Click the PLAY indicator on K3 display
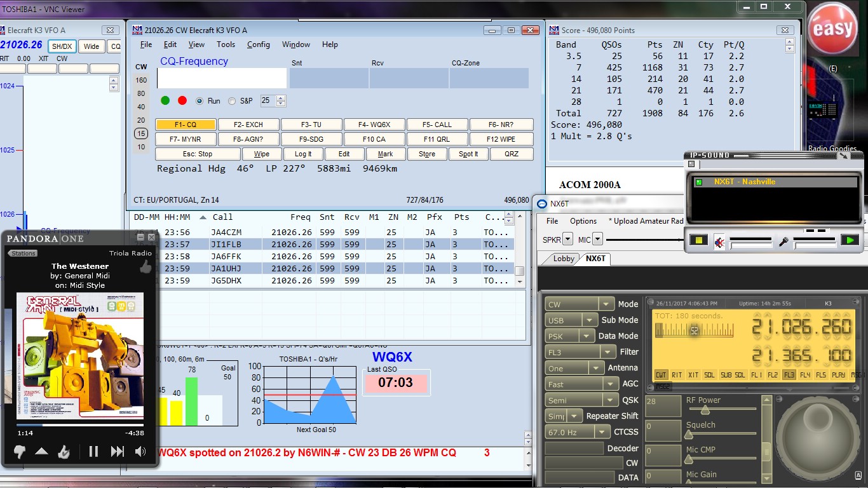Viewport: 868px width, 488px height. point(839,375)
